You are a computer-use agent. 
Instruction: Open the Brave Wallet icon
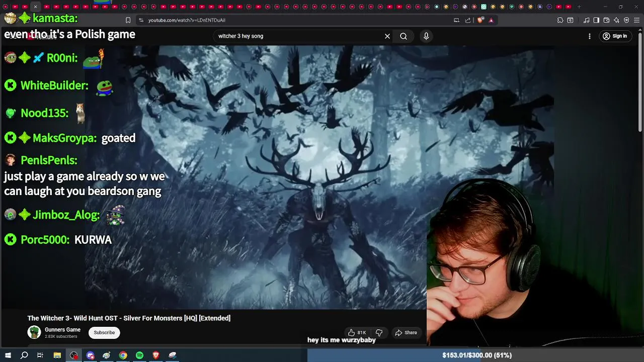point(606,20)
